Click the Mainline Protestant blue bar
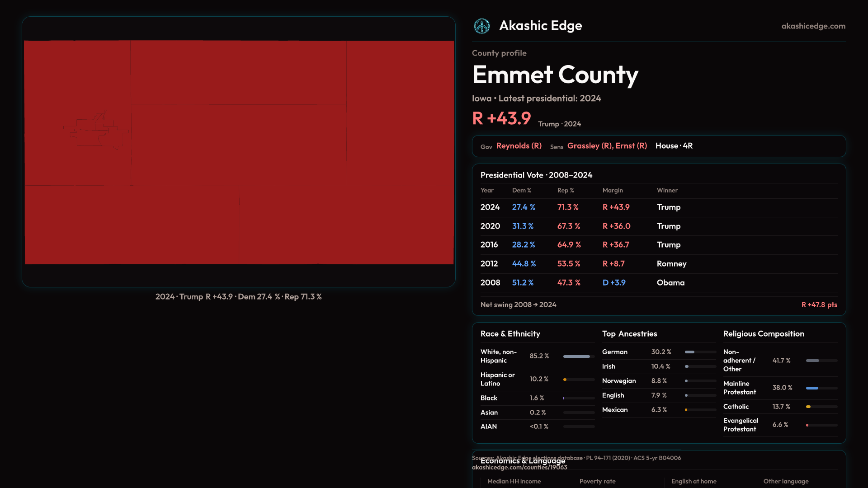Viewport: 868px width, 488px height. pyautogui.click(x=812, y=388)
